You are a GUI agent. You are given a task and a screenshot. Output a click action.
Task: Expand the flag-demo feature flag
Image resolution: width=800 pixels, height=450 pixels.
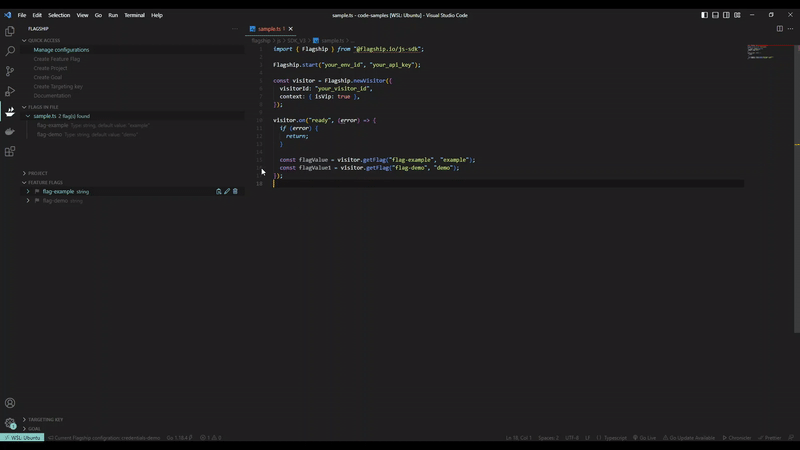[28, 201]
